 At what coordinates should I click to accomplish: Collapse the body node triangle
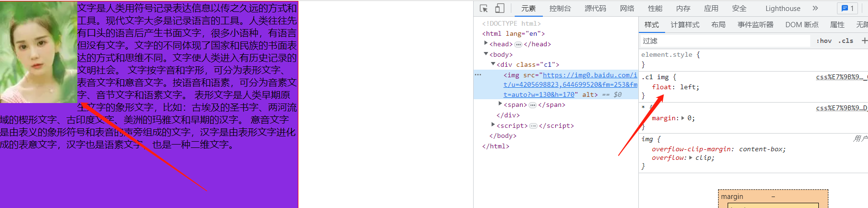pyautogui.click(x=486, y=54)
